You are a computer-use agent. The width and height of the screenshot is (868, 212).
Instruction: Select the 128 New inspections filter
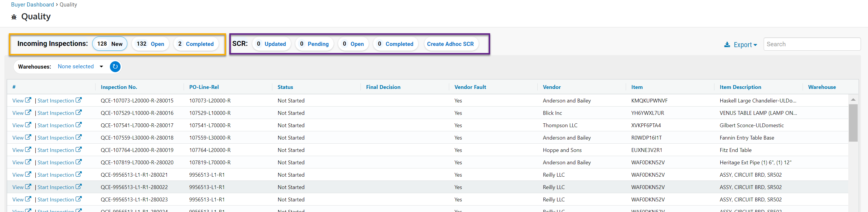(x=110, y=44)
